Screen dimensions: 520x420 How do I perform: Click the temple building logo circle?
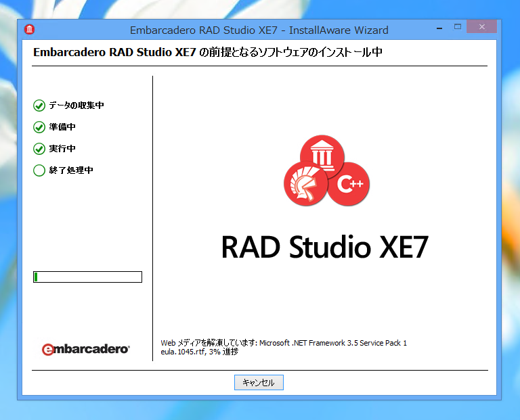pyautogui.click(x=322, y=156)
